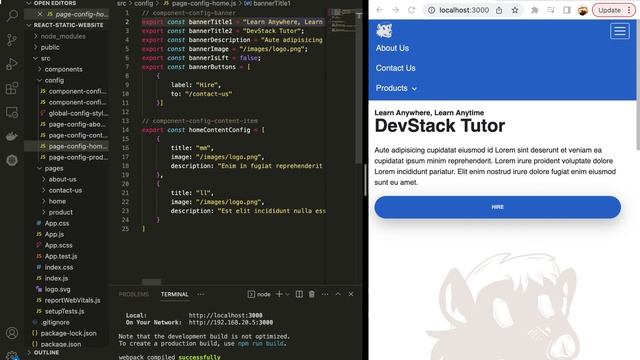Click the editor horizontal scrollbar
Screen dimensions: 640x360
[x=151, y=282]
